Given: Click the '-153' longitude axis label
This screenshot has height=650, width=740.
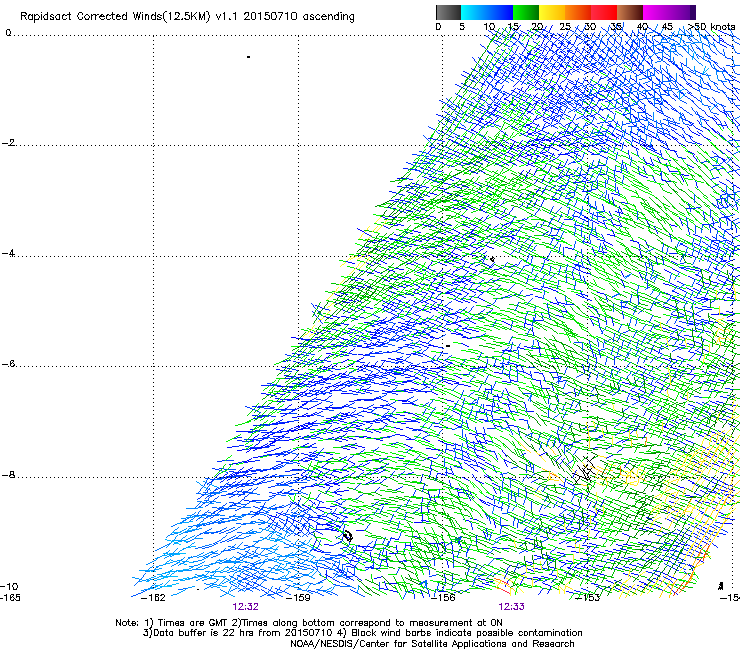Looking at the screenshot, I should pyautogui.click(x=588, y=598).
